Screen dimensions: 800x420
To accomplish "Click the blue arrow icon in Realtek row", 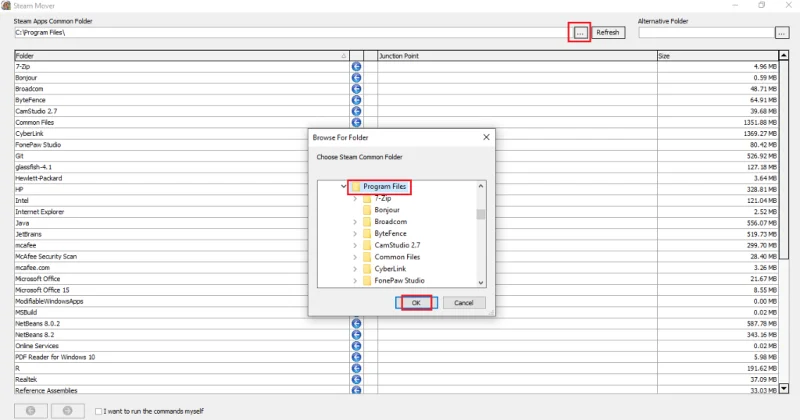I will click(356, 380).
